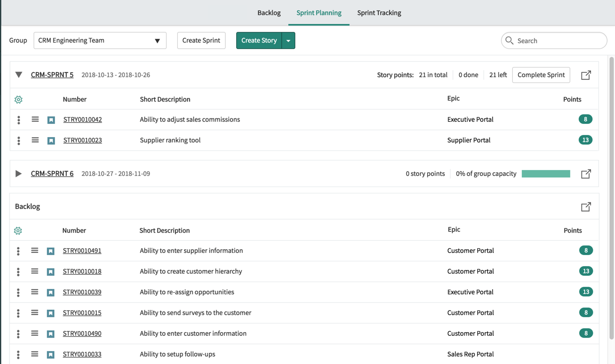Screen dimensions: 615x364
Task: Expand the CRM-SPRNT 6 section
Action: point(19,173)
